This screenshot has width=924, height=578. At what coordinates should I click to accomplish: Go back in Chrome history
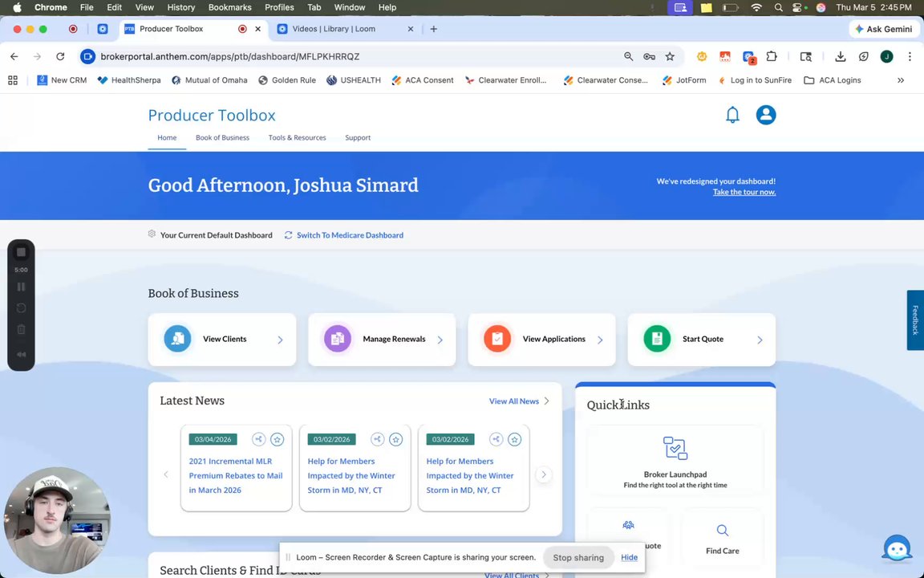point(14,57)
